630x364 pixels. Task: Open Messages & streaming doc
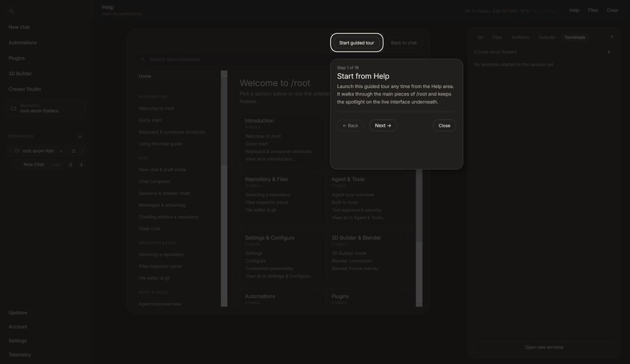162,205
